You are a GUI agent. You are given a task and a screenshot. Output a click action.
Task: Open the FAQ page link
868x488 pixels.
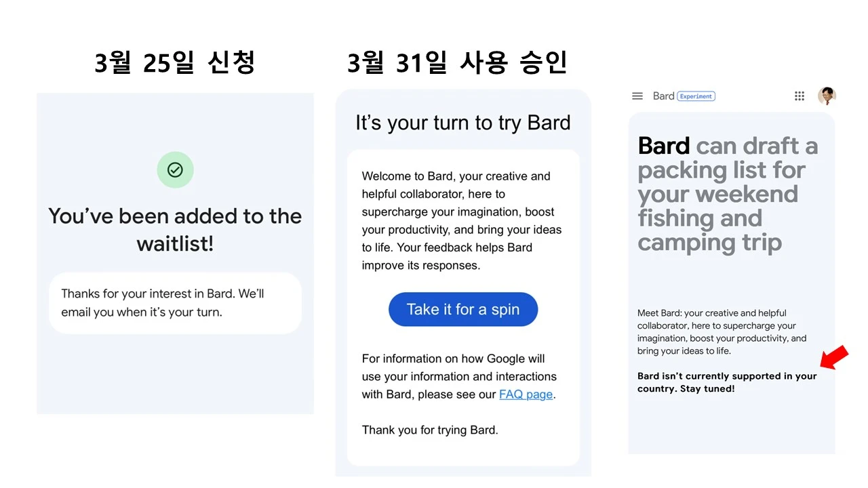(526, 394)
